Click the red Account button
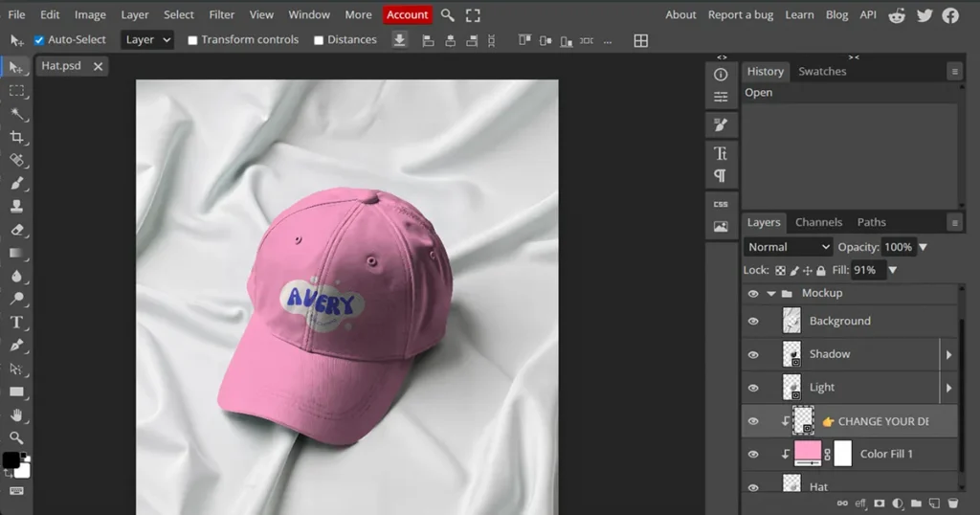Viewport: 980px width, 515px height. pyautogui.click(x=407, y=15)
